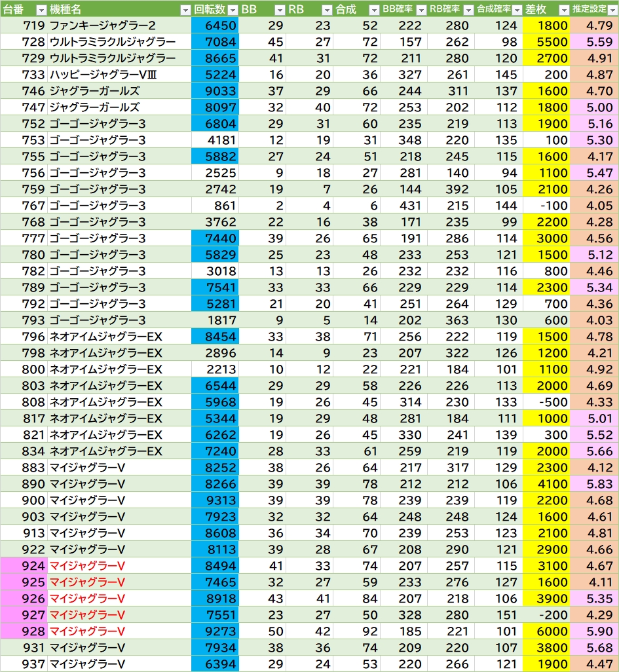
Task: Open the 推定設定 filter dropdown
Action: click(x=611, y=10)
